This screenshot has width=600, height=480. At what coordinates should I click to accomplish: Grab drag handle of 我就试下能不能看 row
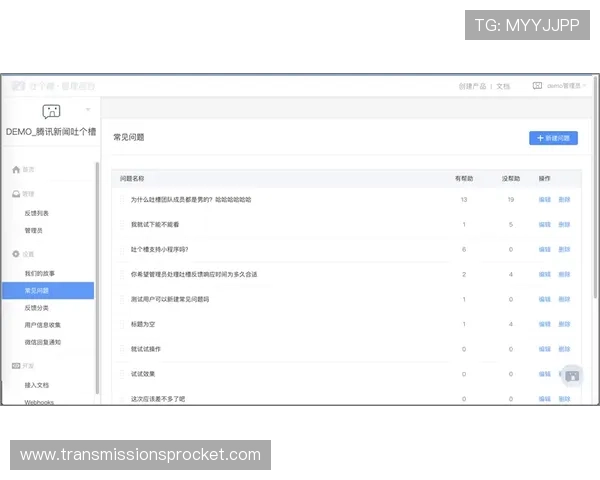click(122, 225)
